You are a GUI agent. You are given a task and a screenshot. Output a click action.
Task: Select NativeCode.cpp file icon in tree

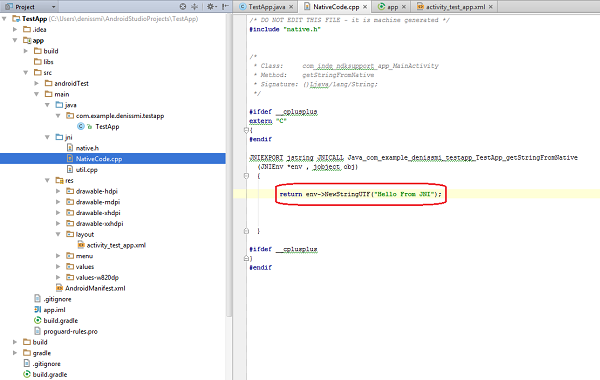point(70,158)
